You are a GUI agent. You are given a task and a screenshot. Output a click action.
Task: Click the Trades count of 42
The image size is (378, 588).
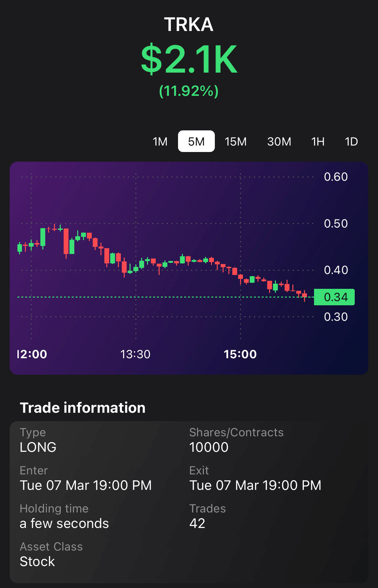(197, 523)
